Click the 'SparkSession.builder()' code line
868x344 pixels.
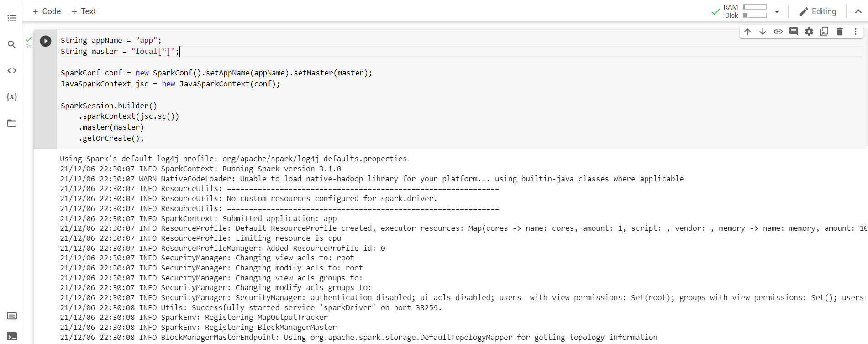click(x=109, y=106)
